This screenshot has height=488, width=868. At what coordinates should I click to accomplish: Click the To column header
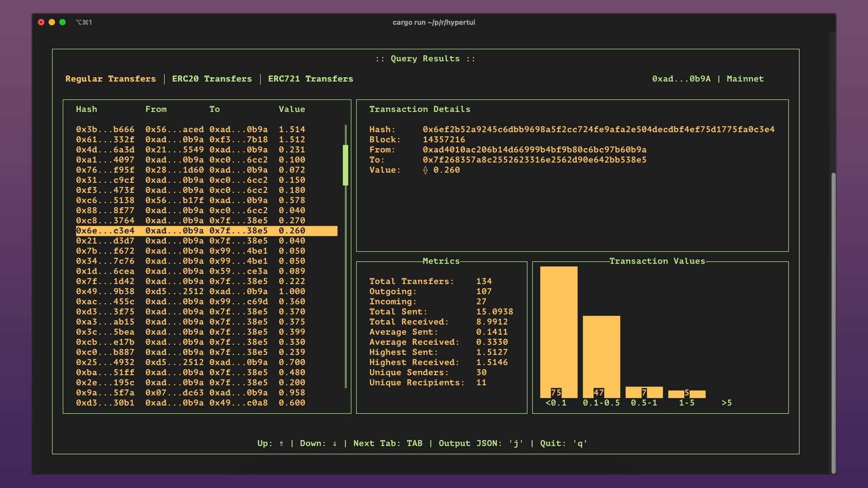214,109
